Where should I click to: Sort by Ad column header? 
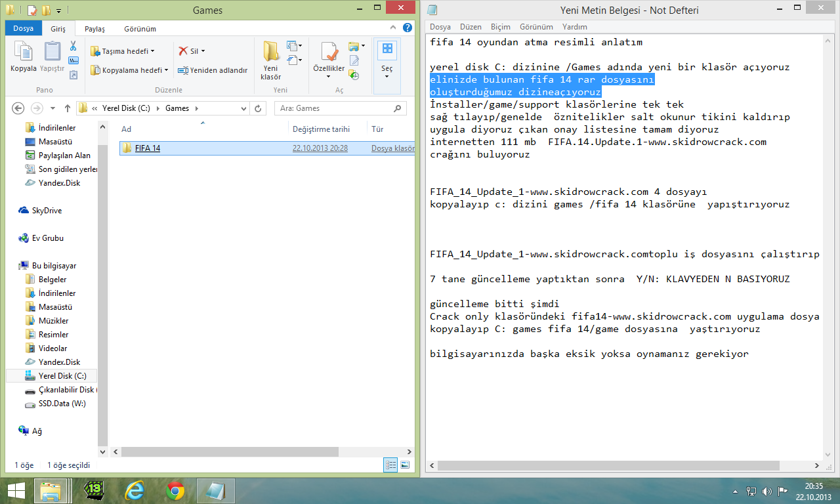(x=202, y=129)
